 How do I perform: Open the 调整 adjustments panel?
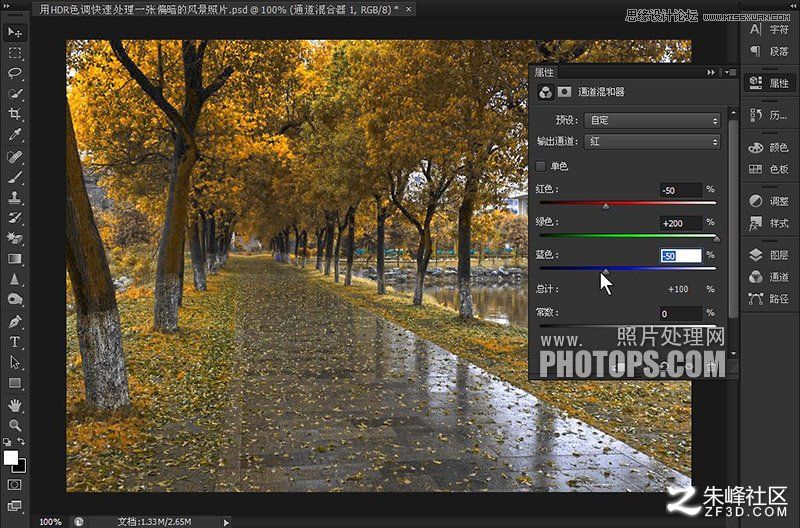[769, 201]
